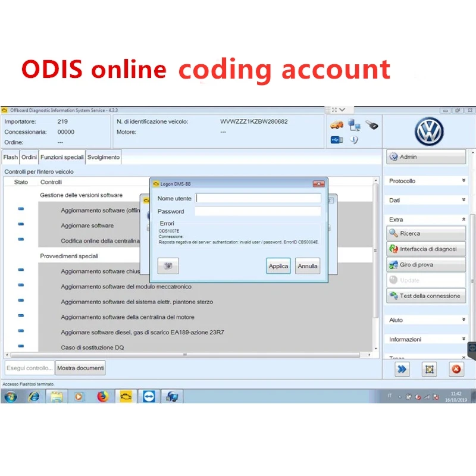Click the Volkswagen logo
Screen dimensions: 476x476
pos(429,131)
